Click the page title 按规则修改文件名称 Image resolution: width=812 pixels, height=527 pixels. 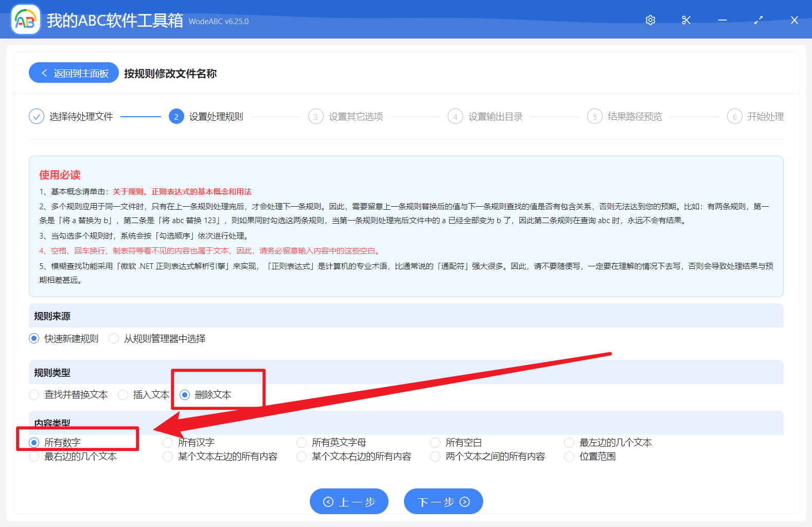[170, 74]
